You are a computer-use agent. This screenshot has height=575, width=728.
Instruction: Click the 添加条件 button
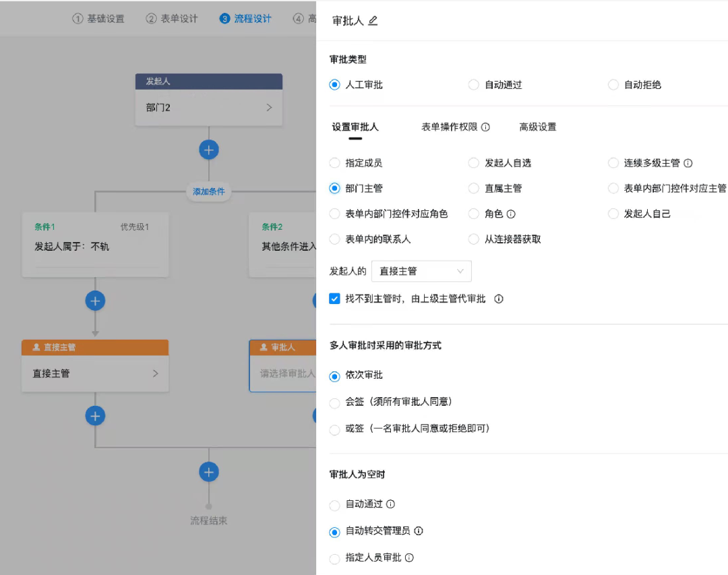point(209,191)
